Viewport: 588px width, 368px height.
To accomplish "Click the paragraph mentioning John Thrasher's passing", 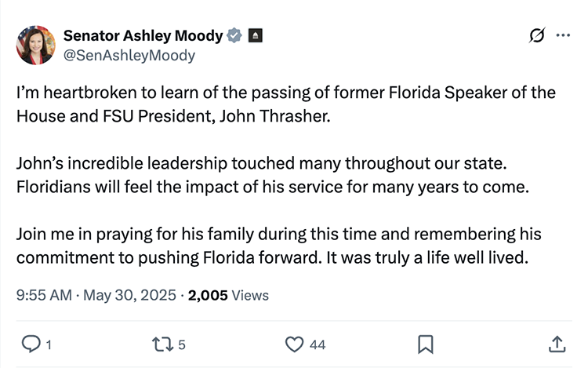I will click(x=285, y=103).
